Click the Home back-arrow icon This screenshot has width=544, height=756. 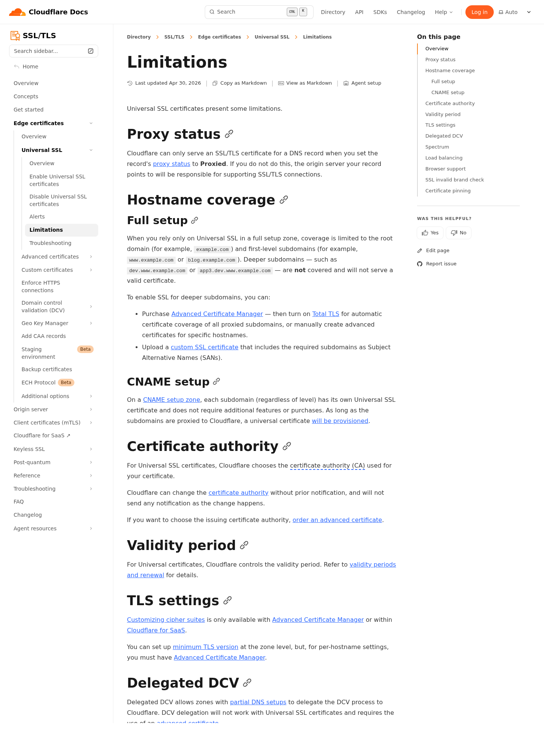tap(17, 67)
